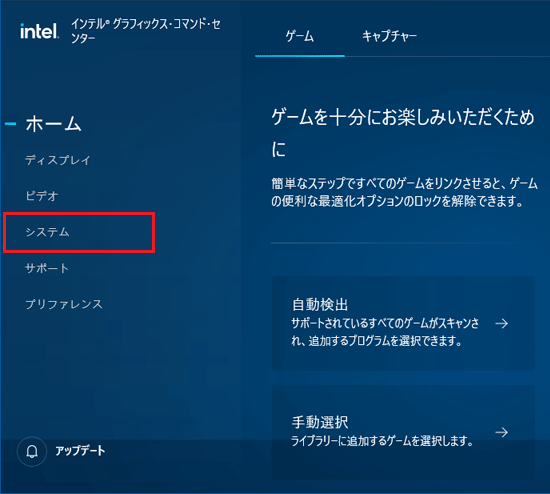Open プリファレンス in the sidebar
550x494 pixels.
click(64, 304)
